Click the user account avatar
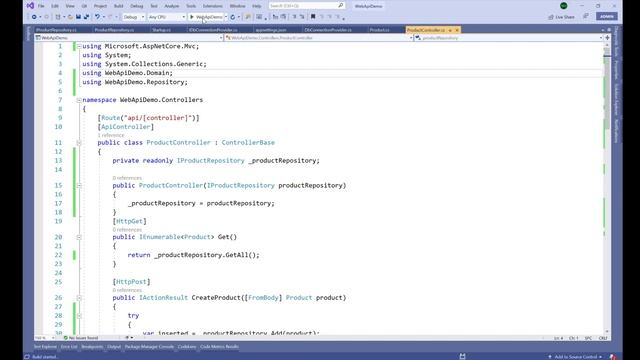The width and height of the screenshot is (640, 360). tap(564, 6)
